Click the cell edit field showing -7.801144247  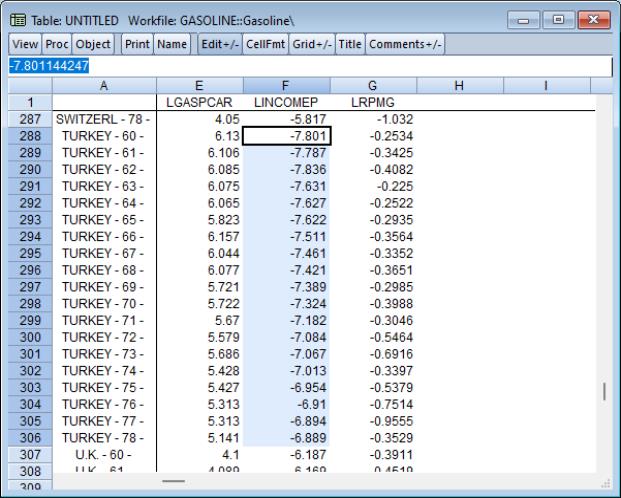[x=300, y=67]
